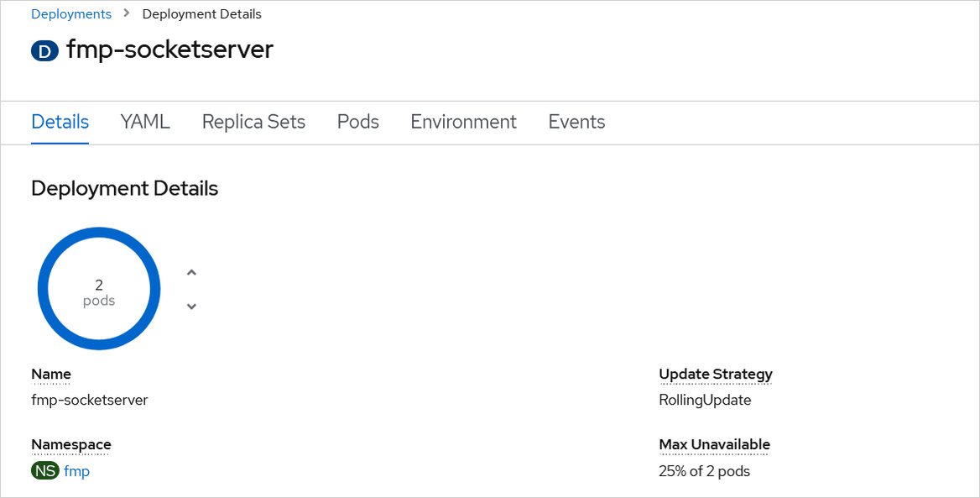Click the Update Strategy field label

coord(715,375)
